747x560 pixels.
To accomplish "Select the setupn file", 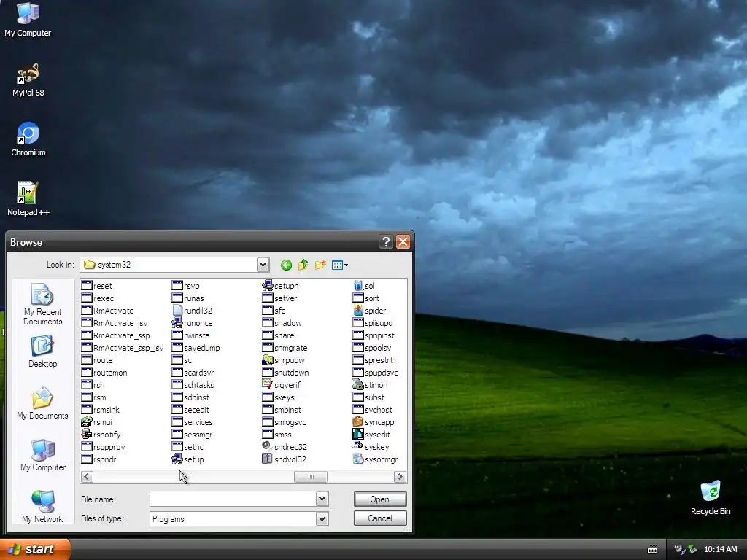I will click(x=281, y=286).
